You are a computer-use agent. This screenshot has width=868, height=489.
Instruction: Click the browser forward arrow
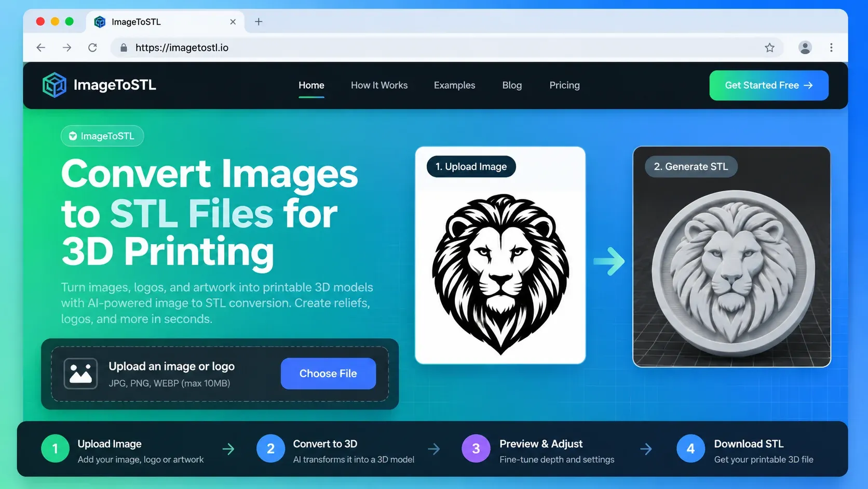[x=67, y=47]
